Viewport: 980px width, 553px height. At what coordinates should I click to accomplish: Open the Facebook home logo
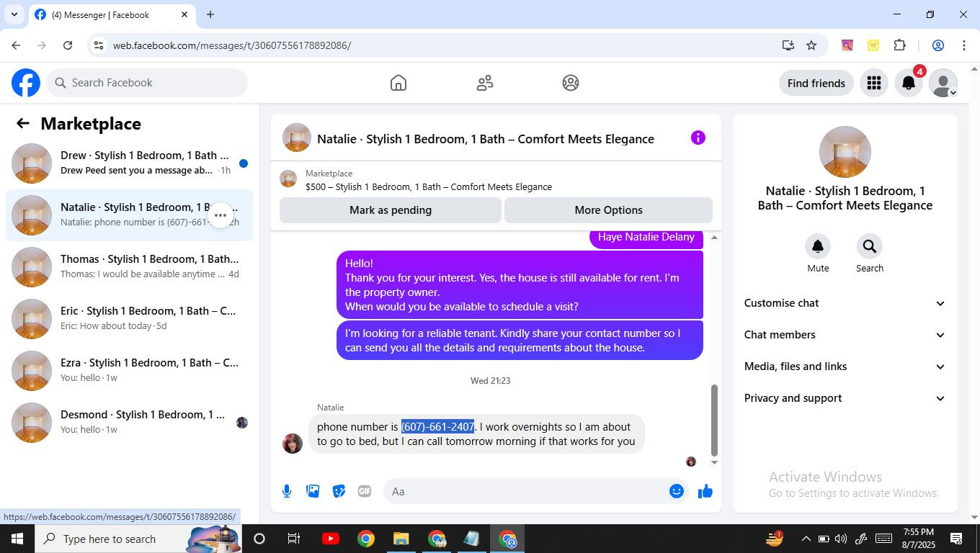[x=26, y=83]
